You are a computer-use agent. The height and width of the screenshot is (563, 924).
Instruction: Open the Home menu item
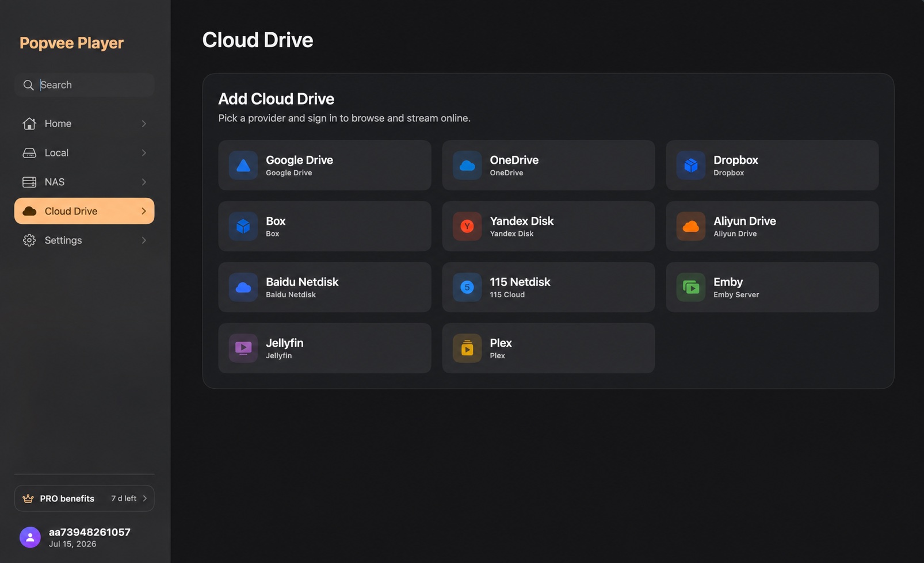(85, 124)
